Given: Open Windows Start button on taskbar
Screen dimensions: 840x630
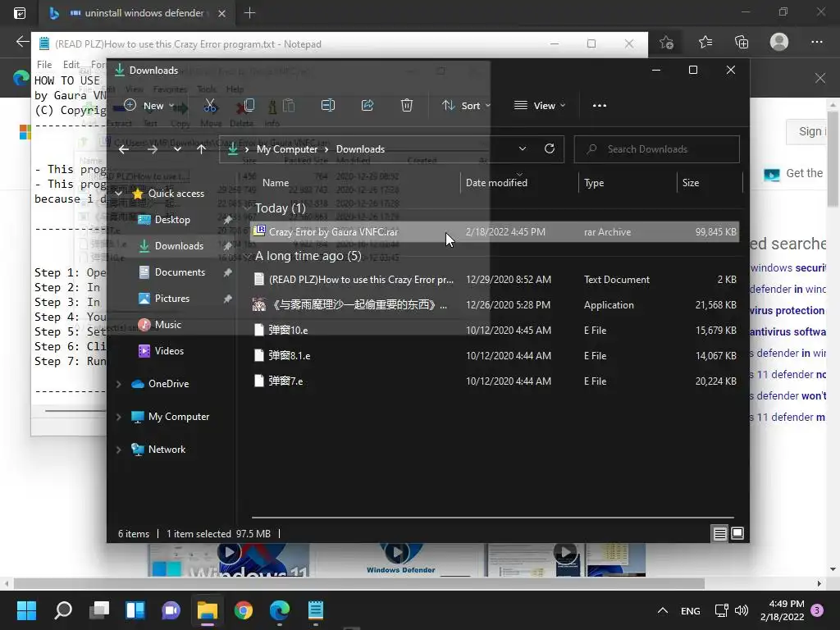Looking at the screenshot, I should pos(26,610).
